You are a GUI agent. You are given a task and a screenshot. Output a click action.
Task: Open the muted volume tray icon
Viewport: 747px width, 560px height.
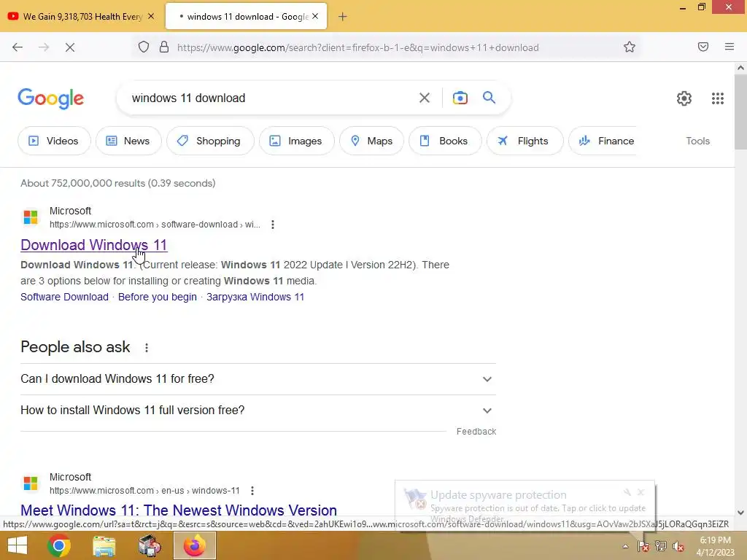(678, 546)
